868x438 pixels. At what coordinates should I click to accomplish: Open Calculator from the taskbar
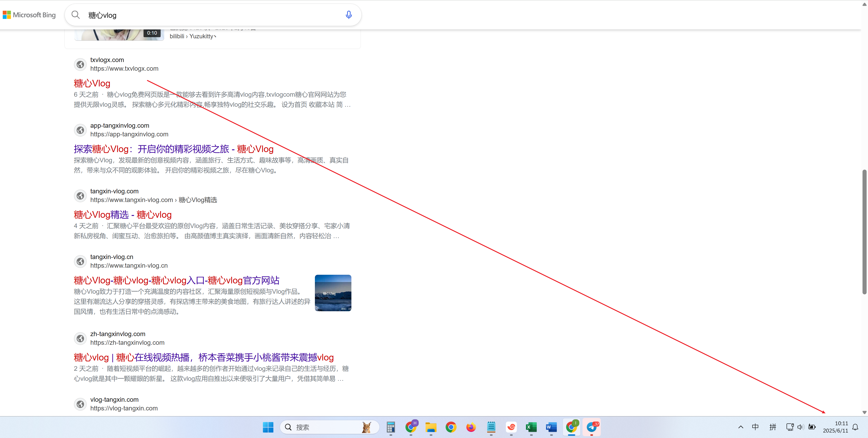pos(391,427)
